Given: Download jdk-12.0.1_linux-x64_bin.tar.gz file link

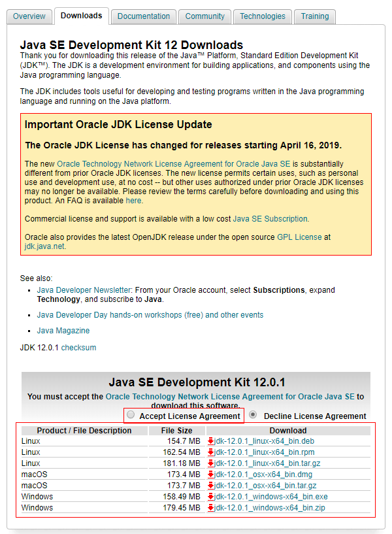Looking at the screenshot, I should coord(267,463).
